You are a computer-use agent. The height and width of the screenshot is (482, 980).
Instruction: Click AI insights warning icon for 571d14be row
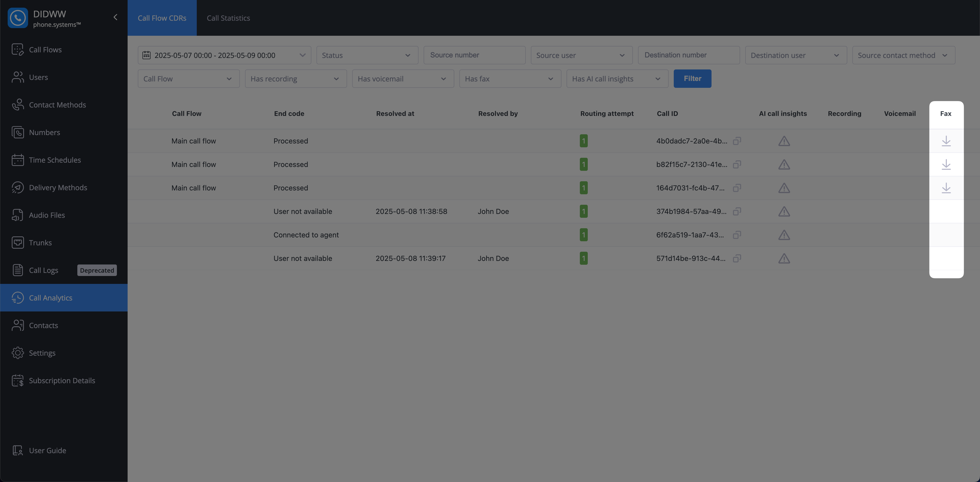[x=784, y=259]
